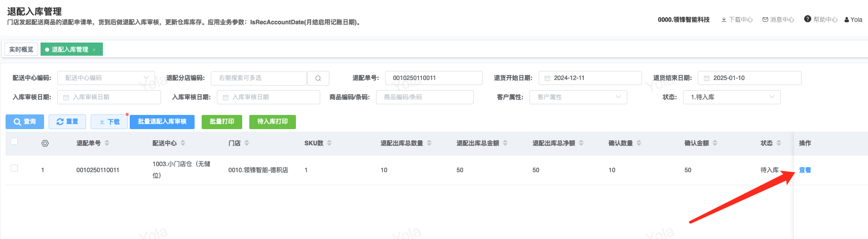Open the 查看 link in the row

(805, 170)
